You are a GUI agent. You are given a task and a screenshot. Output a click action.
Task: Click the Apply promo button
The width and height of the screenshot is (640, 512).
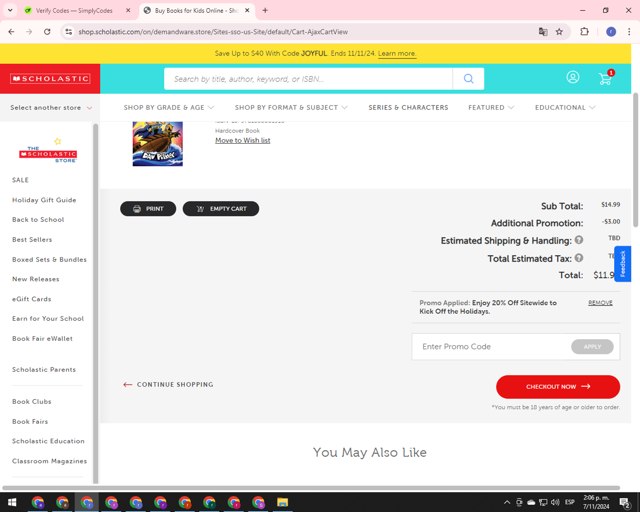tap(592, 347)
